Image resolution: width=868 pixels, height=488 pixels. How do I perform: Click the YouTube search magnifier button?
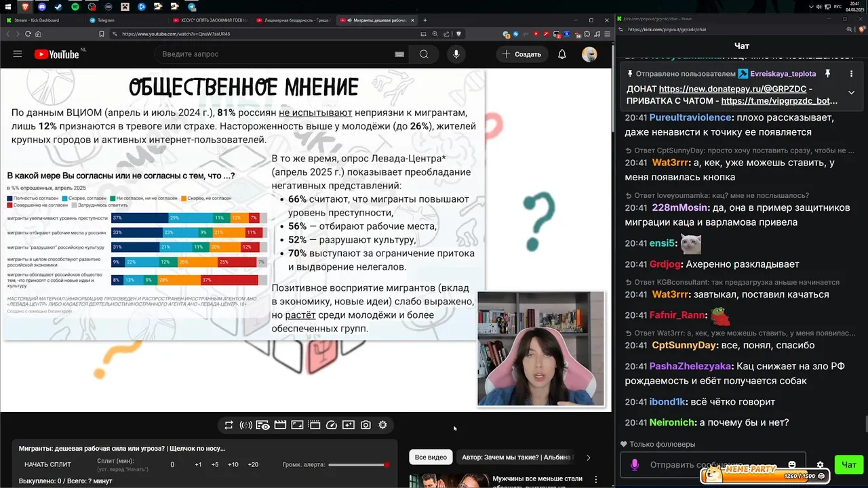(424, 54)
